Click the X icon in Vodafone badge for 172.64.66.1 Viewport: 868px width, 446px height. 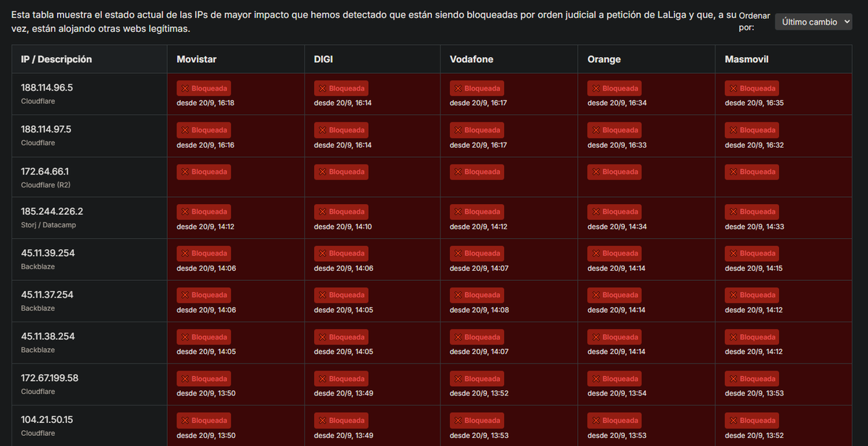pos(458,172)
